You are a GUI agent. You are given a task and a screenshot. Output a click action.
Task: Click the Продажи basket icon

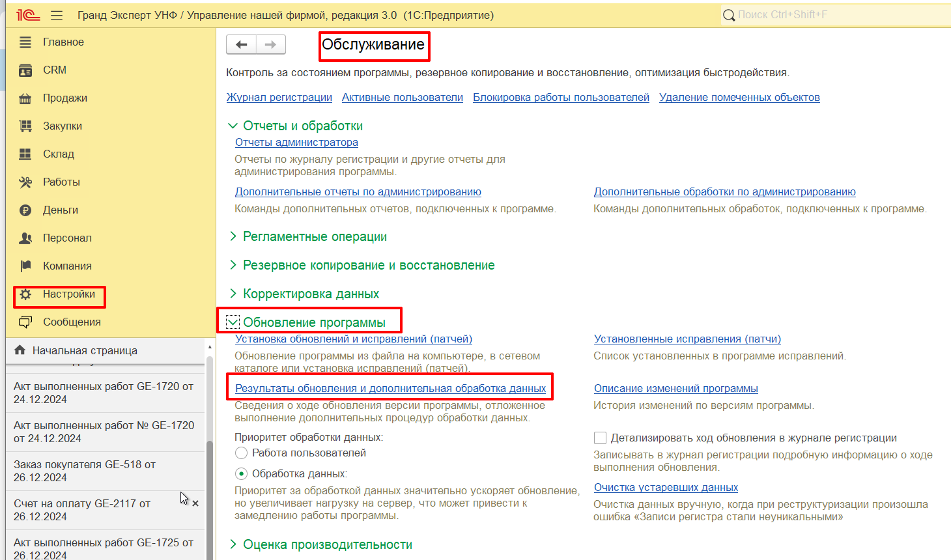coord(25,98)
